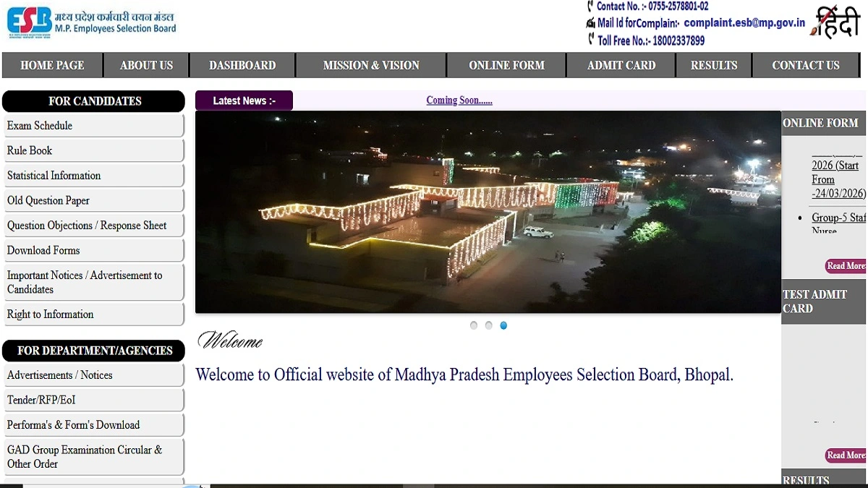Select the third highlighted slideshow dot
868x488 pixels.
point(503,325)
